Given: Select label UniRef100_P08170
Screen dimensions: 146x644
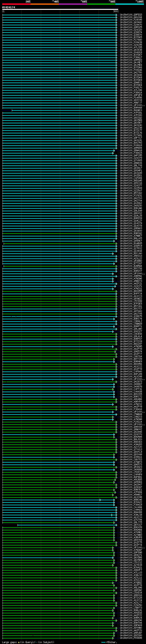Looking at the screenshot, I should 131,87.
